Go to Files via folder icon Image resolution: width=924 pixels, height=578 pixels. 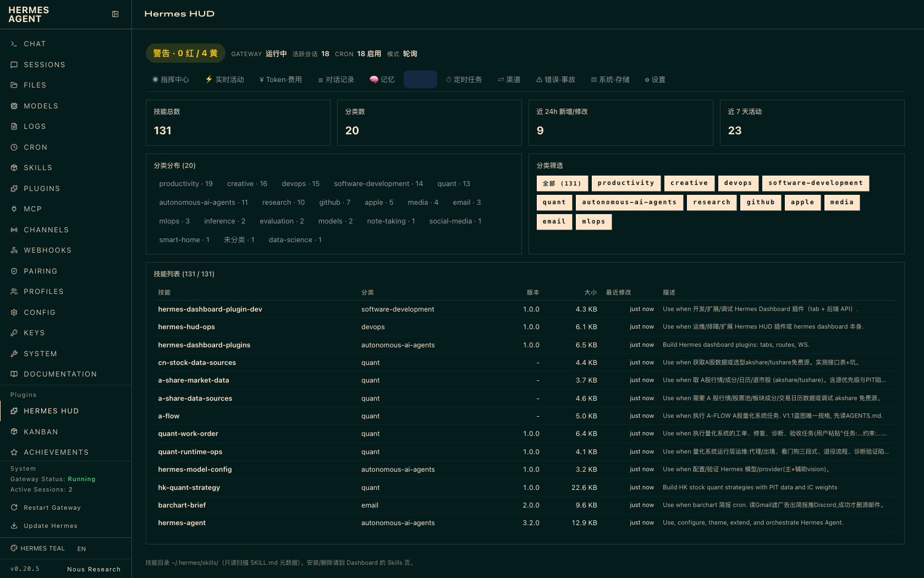pyautogui.click(x=14, y=85)
